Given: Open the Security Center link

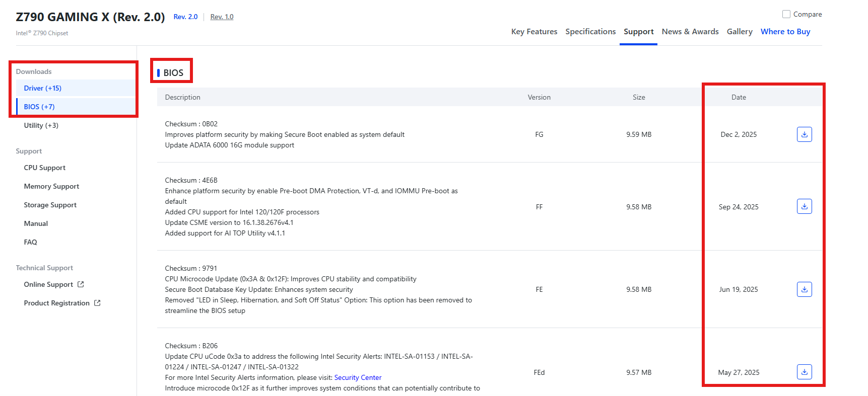Looking at the screenshot, I should click(358, 377).
